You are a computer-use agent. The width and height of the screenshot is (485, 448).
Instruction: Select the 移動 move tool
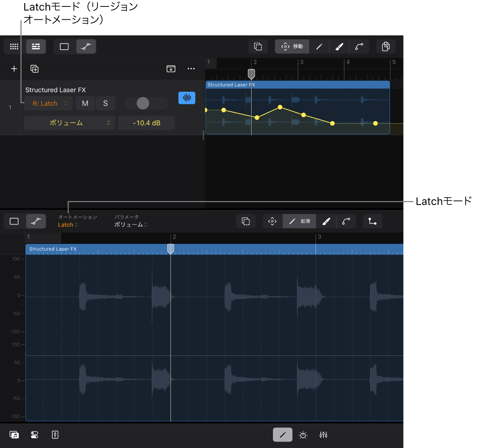(292, 47)
